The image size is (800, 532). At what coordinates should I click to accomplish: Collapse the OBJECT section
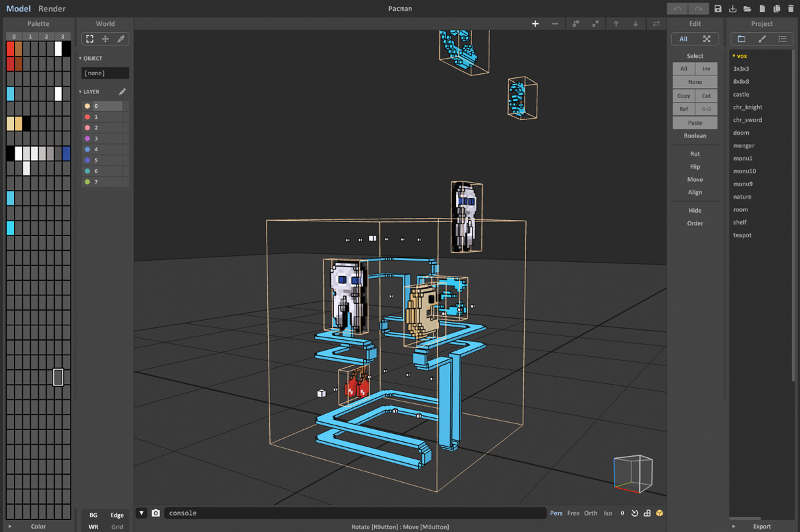click(81, 59)
